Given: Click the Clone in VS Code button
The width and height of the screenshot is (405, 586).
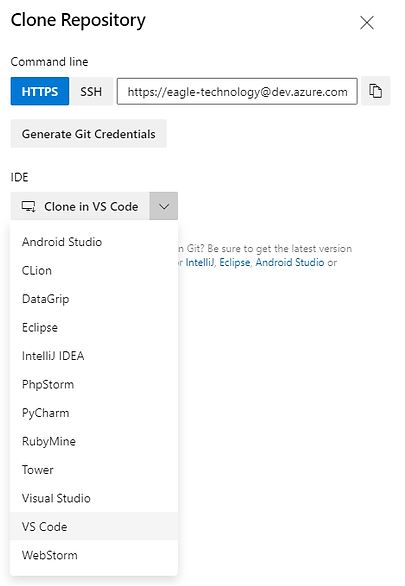Looking at the screenshot, I should (x=80, y=206).
